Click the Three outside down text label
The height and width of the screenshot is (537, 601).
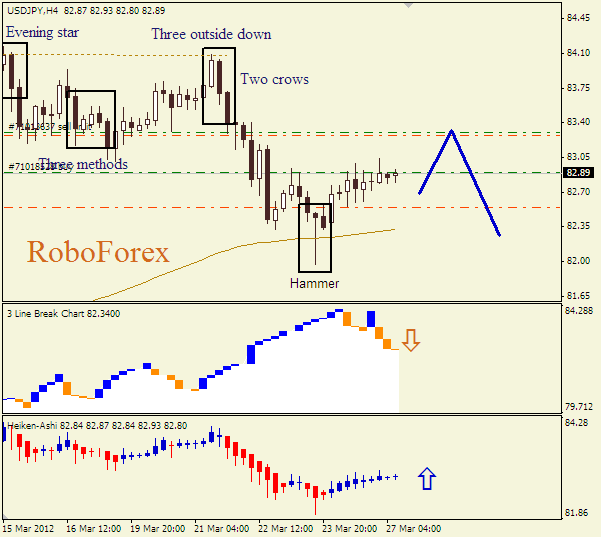[x=211, y=34]
